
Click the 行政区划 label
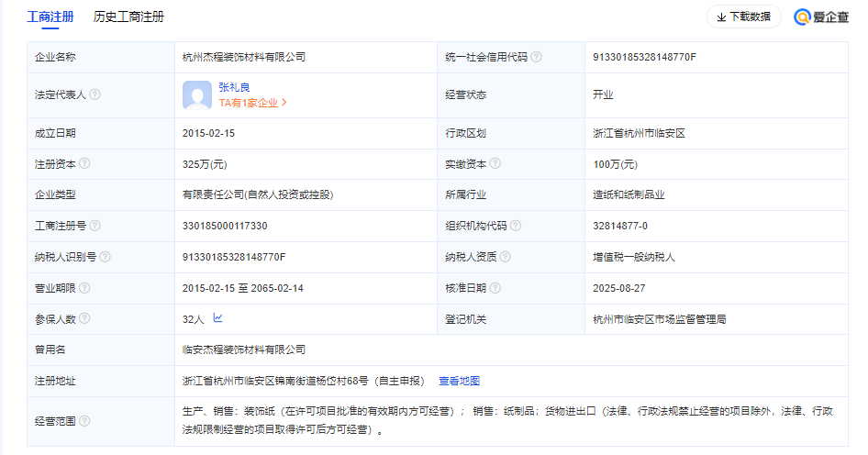(465, 133)
